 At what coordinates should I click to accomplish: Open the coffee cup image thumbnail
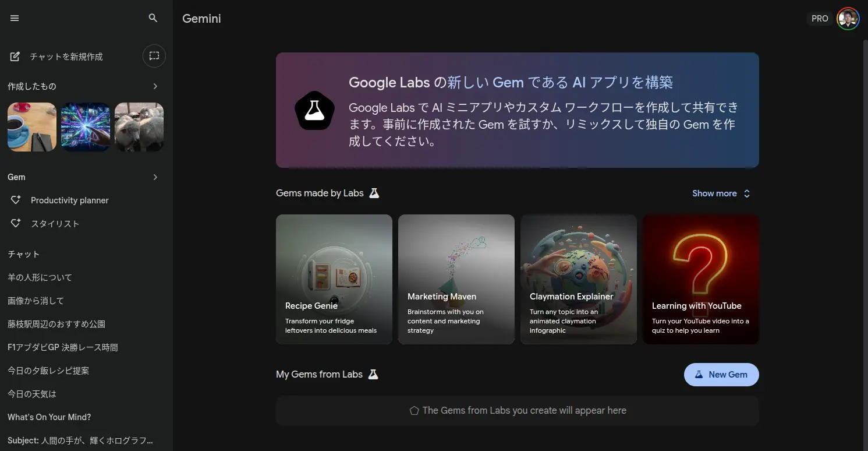32,127
